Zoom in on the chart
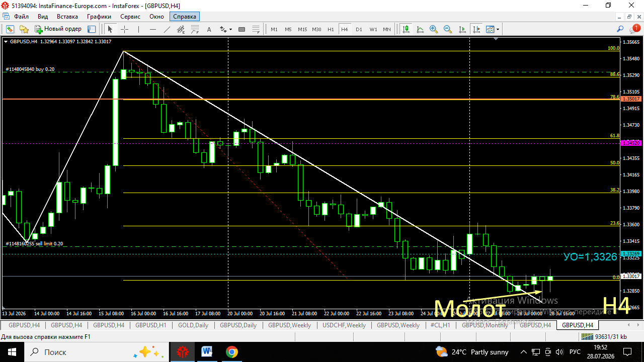644x362 pixels. [x=434, y=29]
